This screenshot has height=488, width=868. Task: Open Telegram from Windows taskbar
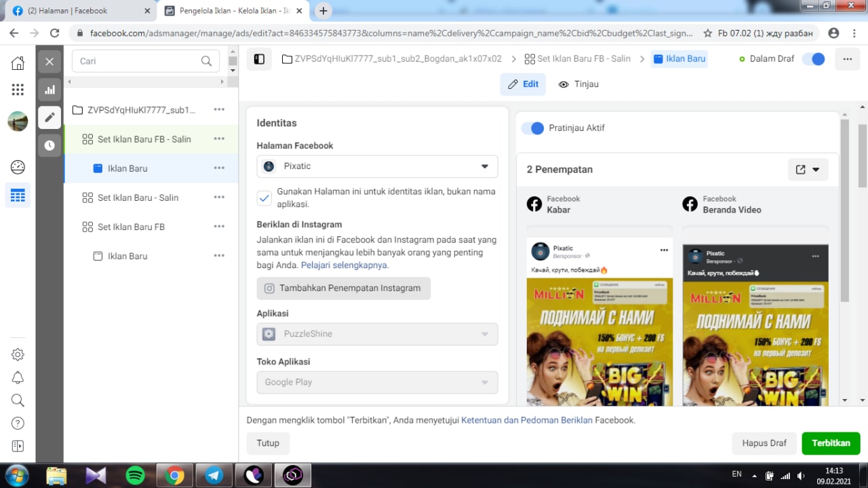[x=214, y=476]
